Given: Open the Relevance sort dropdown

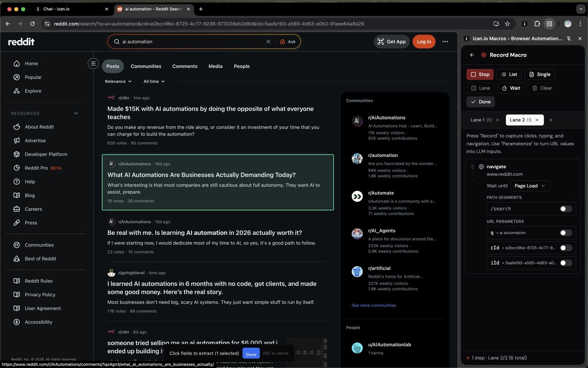Looking at the screenshot, I should coord(118,81).
